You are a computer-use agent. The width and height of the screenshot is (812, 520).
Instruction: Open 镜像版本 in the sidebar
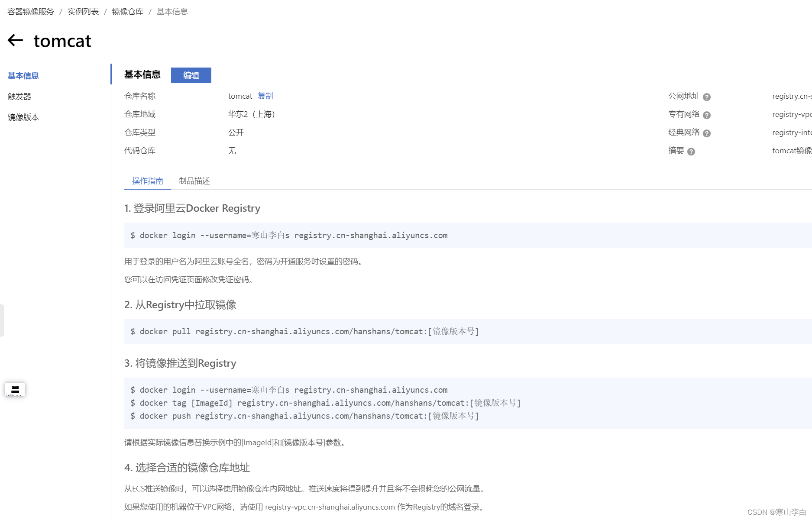(x=23, y=117)
